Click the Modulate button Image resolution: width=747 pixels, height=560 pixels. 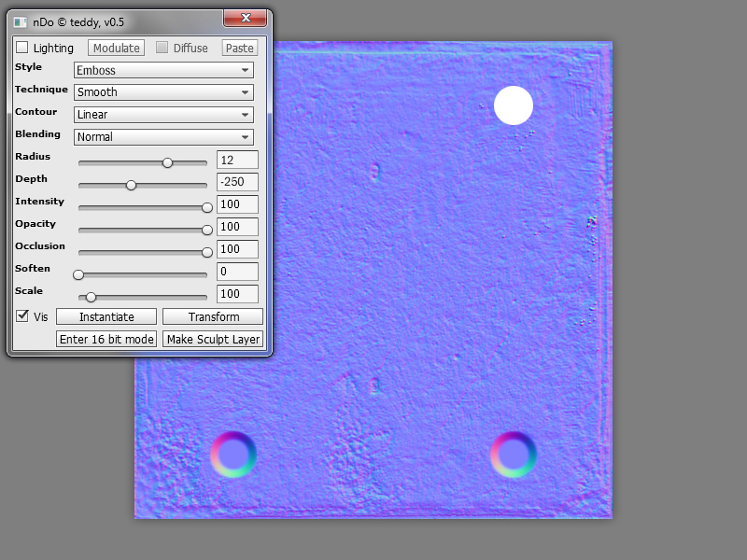coord(116,48)
